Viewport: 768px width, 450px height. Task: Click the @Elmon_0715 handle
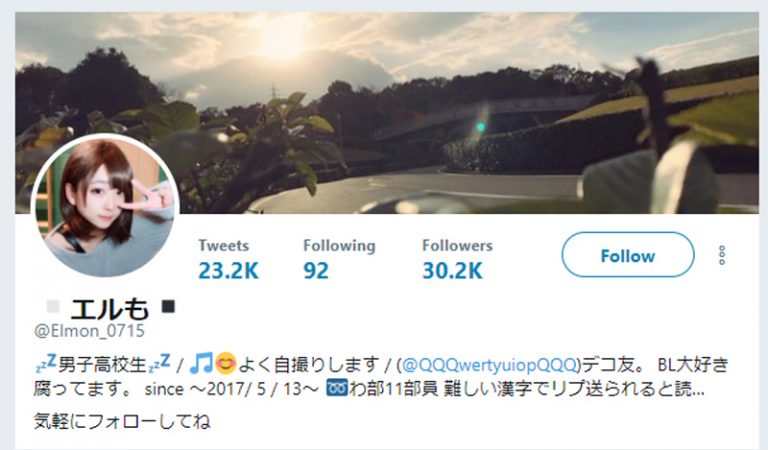[89, 331]
